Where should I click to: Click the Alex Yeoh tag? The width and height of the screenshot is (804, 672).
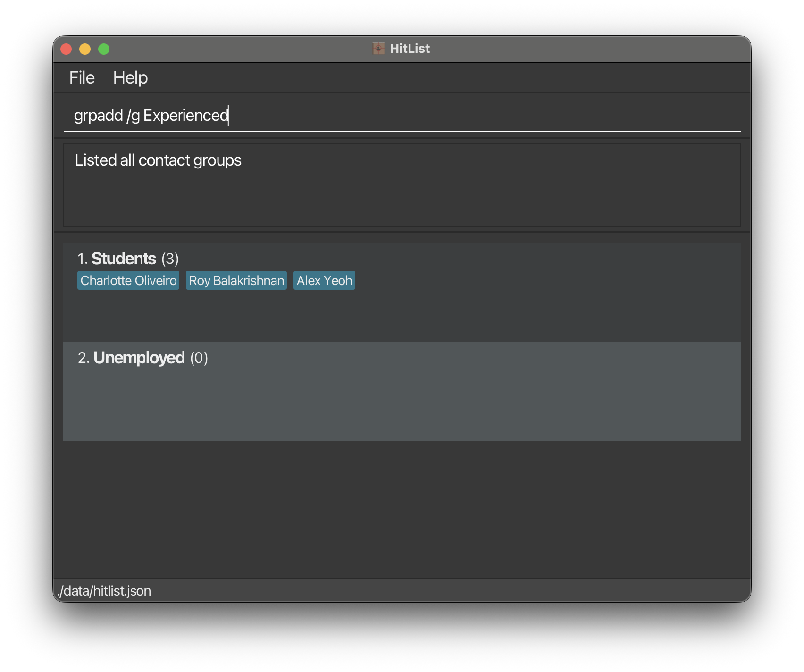[324, 280]
